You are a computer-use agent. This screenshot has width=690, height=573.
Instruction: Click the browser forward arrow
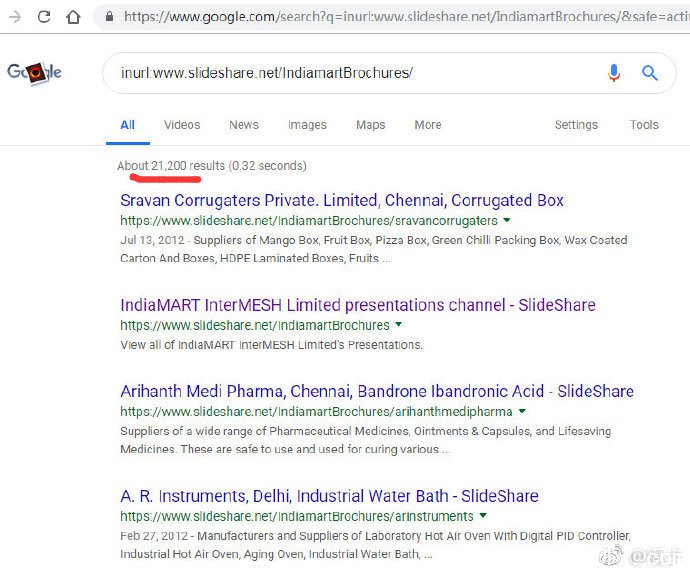click(x=15, y=17)
